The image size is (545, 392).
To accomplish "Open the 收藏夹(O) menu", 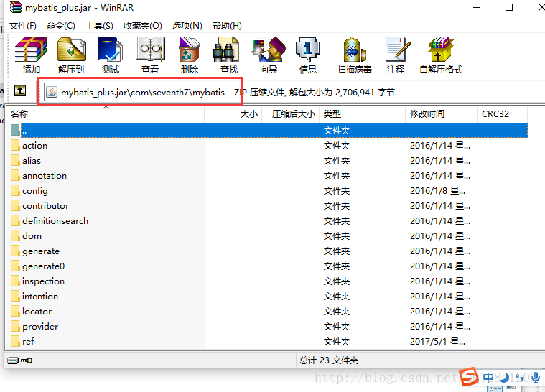I will (x=142, y=26).
